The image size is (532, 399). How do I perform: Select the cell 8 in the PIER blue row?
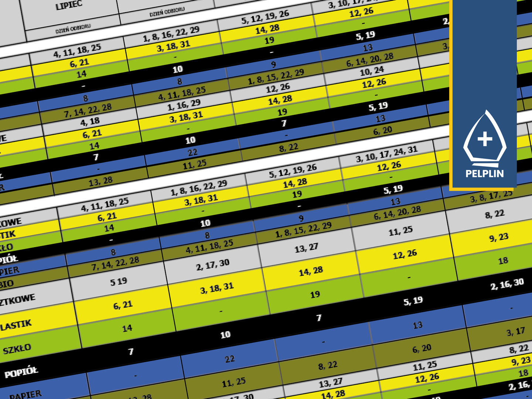point(113,252)
